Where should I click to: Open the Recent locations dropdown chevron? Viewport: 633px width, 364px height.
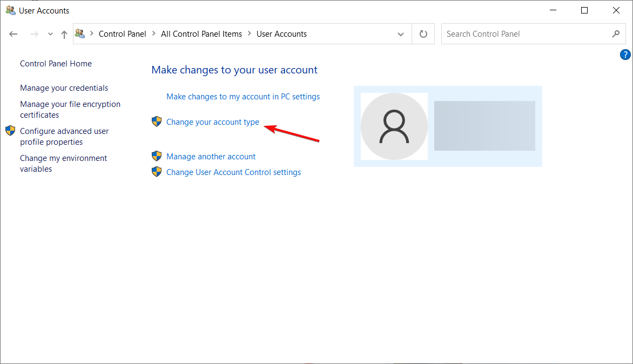click(50, 34)
